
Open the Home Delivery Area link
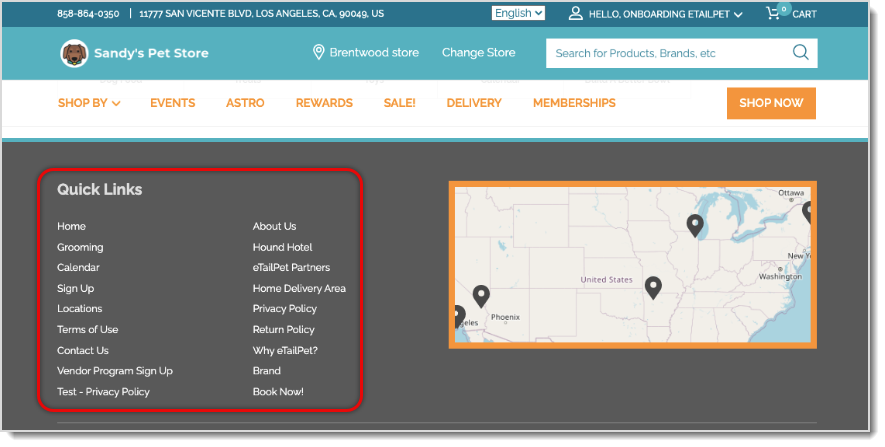(299, 288)
